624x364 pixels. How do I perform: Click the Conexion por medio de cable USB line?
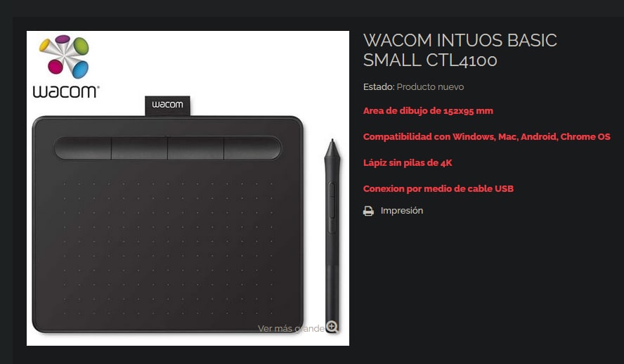(438, 188)
